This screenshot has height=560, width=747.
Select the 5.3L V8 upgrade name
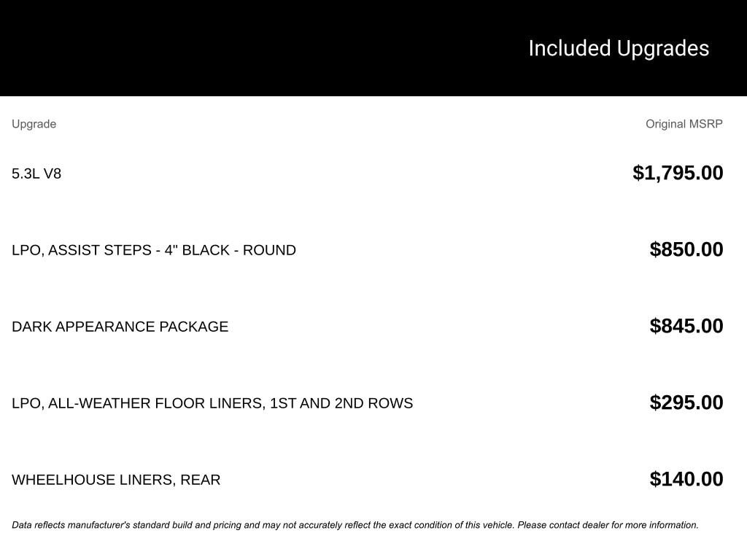click(36, 174)
